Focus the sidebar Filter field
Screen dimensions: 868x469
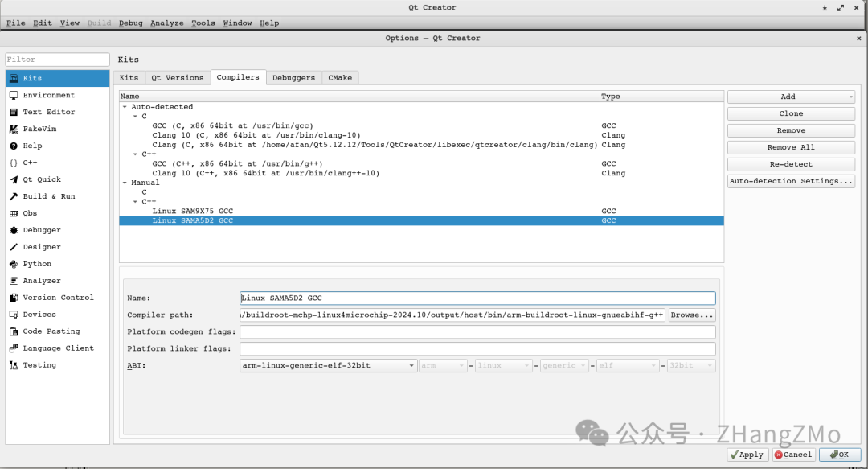click(58, 60)
